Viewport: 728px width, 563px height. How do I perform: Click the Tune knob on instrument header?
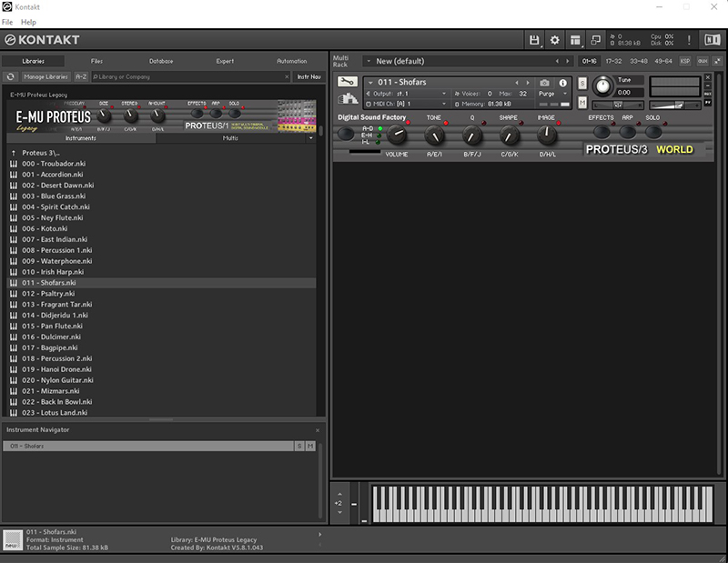[602, 85]
